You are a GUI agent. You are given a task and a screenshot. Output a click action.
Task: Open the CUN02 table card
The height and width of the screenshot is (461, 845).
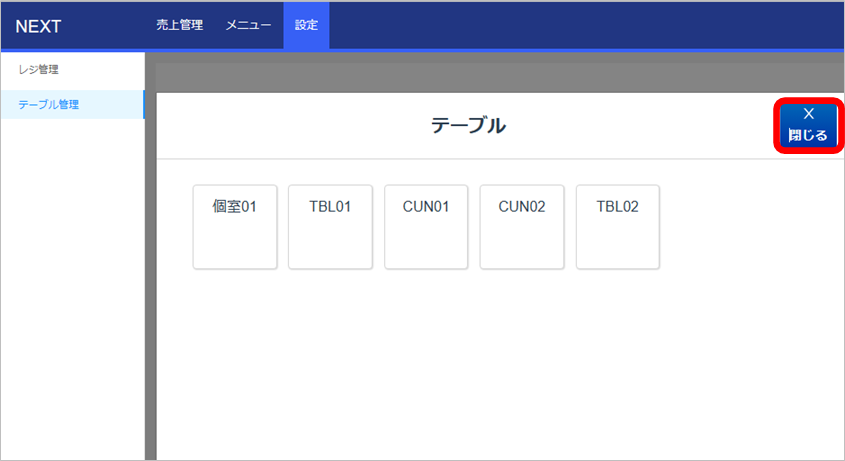pos(522,227)
